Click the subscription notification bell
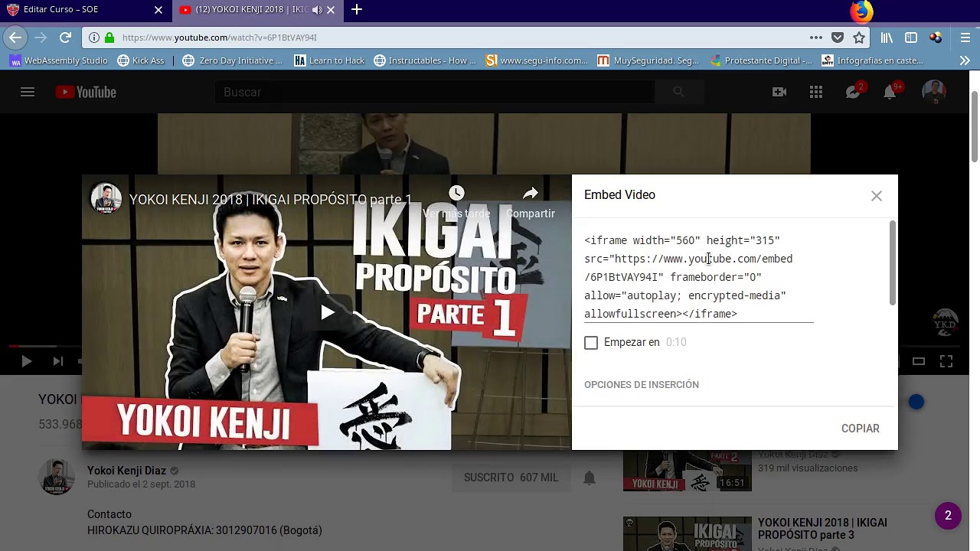The width and height of the screenshot is (980, 551). pyautogui.click(x=590, y=478)
